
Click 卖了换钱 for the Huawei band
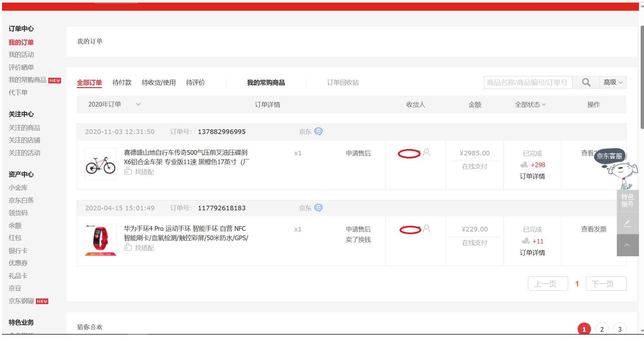(358, 240)
